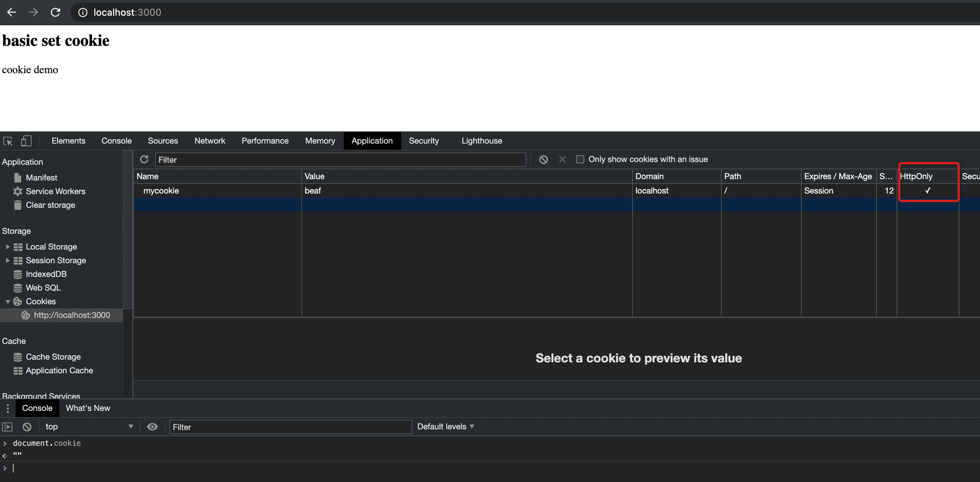Toggle the live expression eye icon
Screen dimensions: 980x482
pos(152,427)
